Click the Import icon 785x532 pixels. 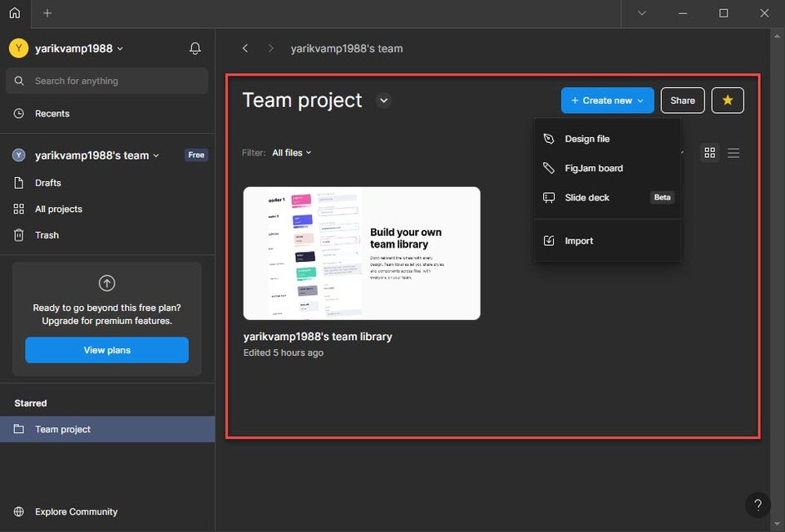549,241
